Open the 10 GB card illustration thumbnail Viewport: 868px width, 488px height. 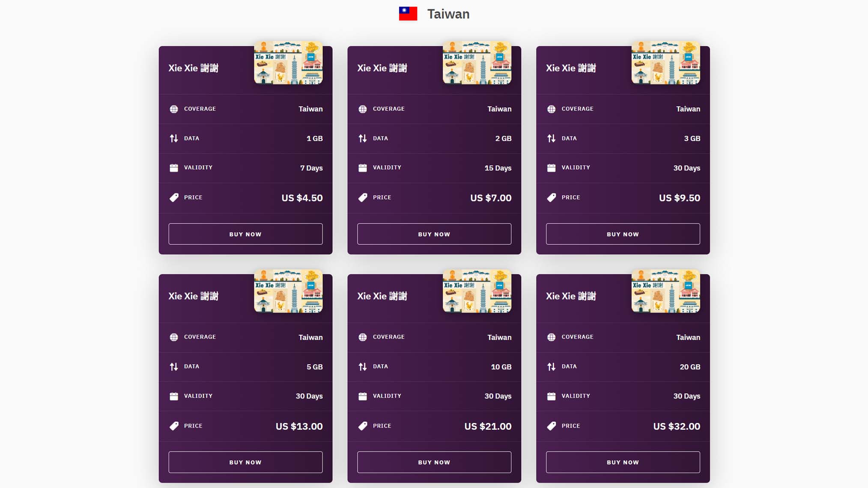[x=477, y=291]
